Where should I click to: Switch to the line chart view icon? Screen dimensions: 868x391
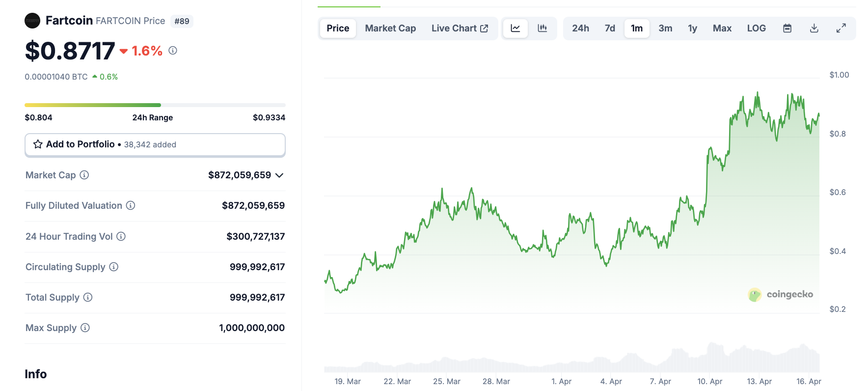coord(515,28)
